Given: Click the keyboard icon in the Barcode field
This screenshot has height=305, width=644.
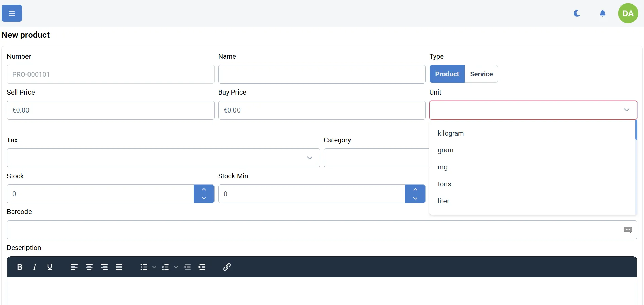Looking at the screenshot, I should pos(628,230).
